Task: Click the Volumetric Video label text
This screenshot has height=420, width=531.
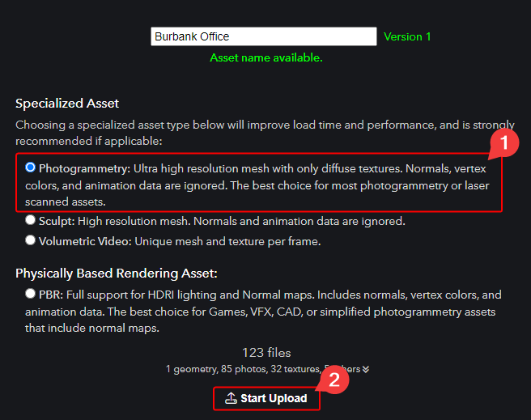Action: [85, 242]
